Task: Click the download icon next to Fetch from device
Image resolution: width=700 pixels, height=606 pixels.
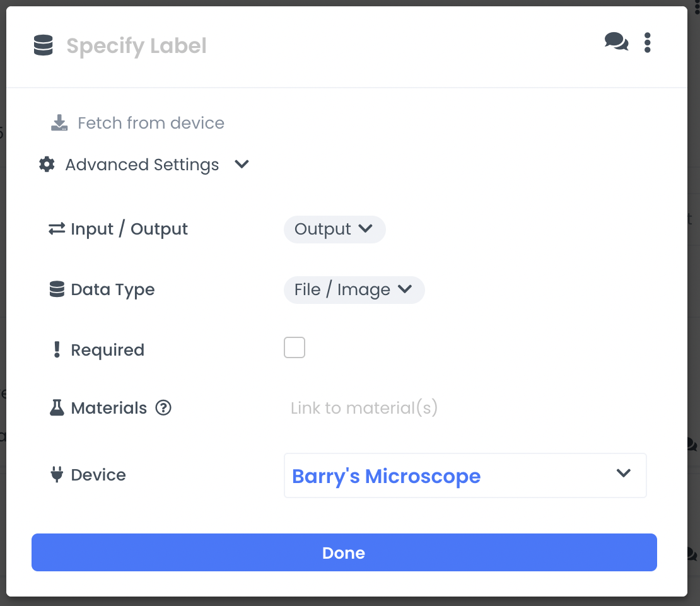Action: [x=59, y=122]
